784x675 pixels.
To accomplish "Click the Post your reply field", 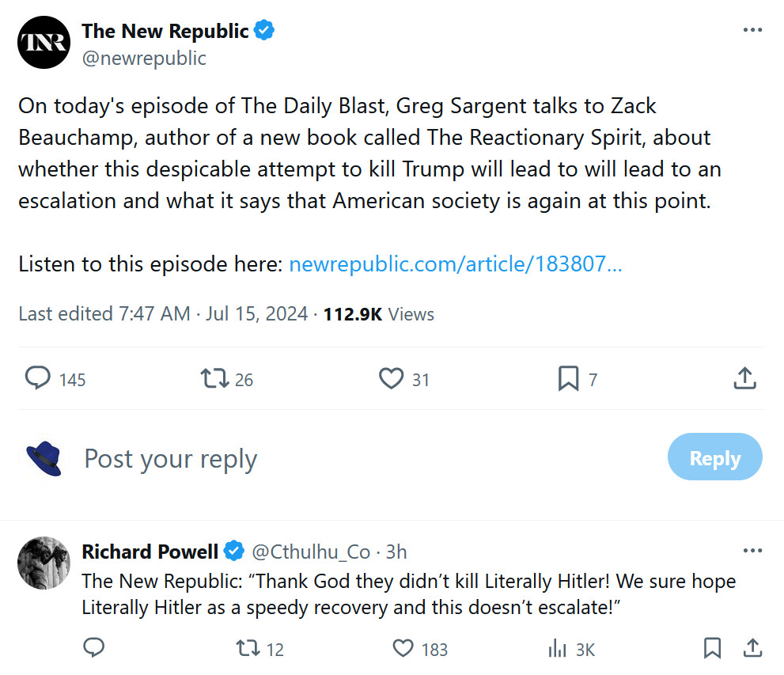I will pos(316,459).
